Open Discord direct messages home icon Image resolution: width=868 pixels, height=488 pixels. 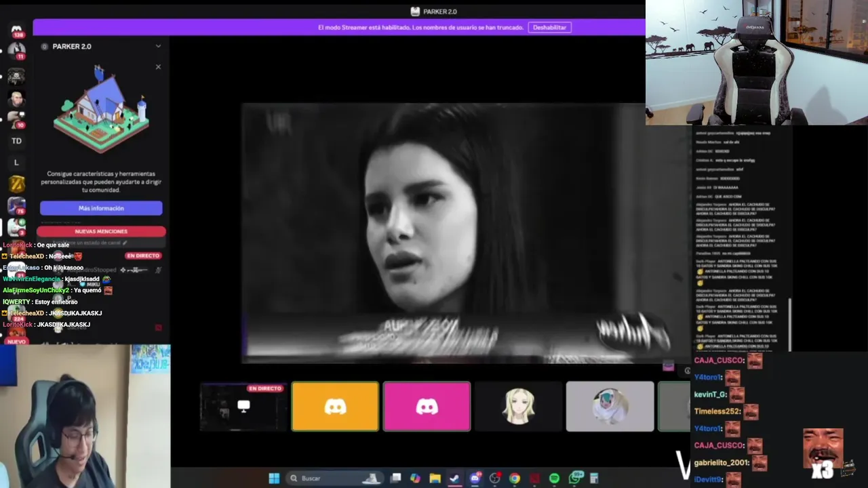click(16, 30)
